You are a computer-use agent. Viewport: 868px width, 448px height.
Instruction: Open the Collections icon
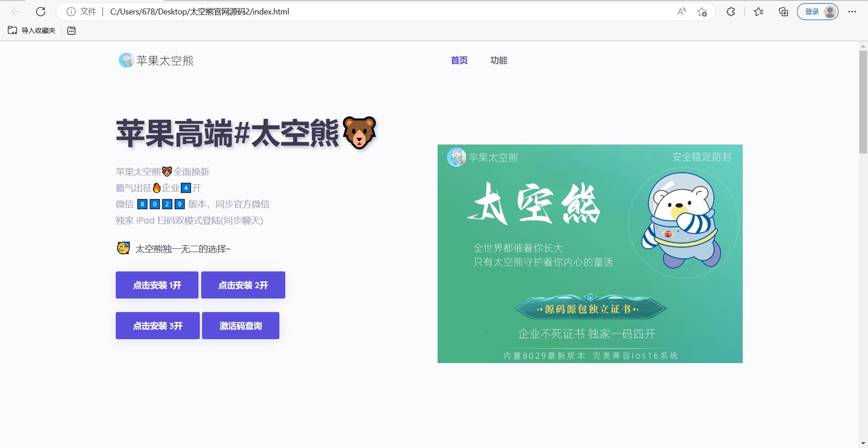pyautogui.click(x=783, y=12)
